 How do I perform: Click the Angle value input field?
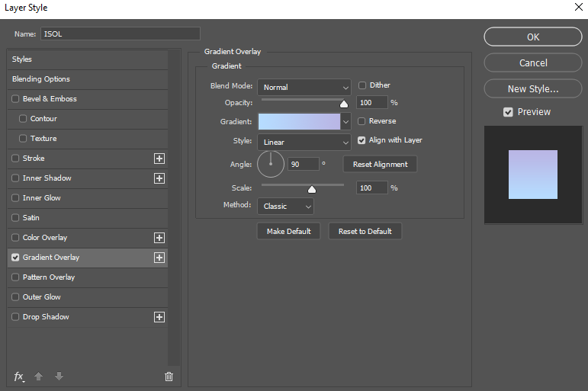(303, 164)
